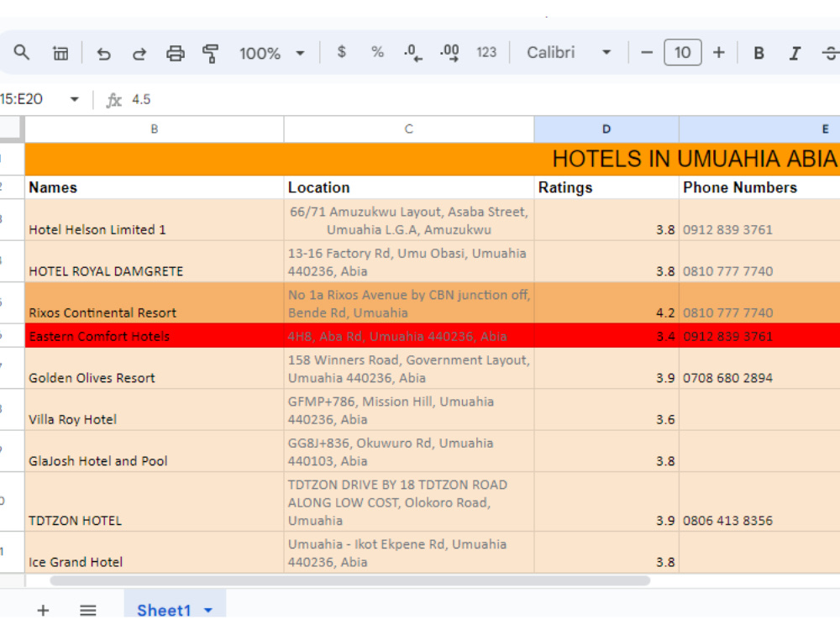Select the Umuahia - Ikot Ekpene Rd cell
This screenshot has width=840, height=630.
click(409, 553)
